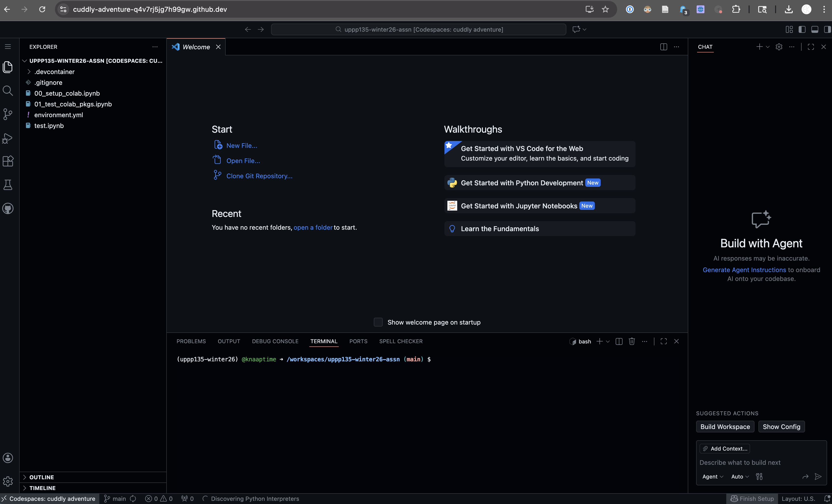Image resolution: width=832 pixels, height=504 pixels.
Task: Open the Source Control view
Action: coord(8,114)
